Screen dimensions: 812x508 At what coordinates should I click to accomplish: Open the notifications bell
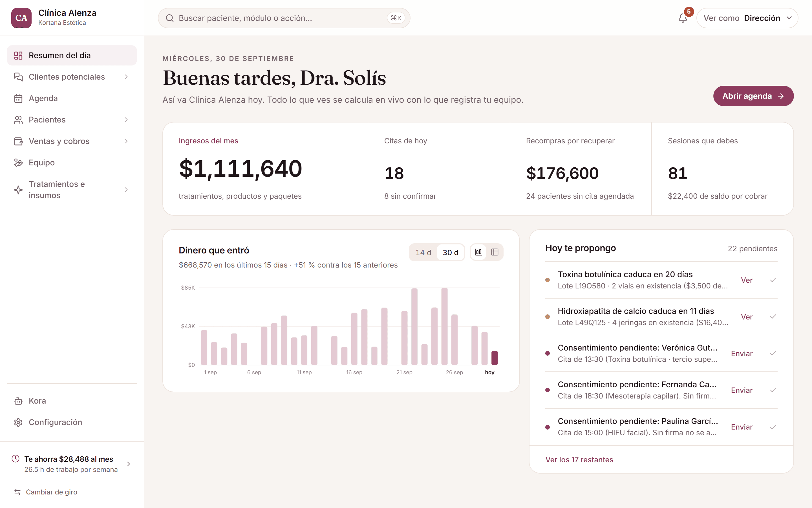pos(683,18)
